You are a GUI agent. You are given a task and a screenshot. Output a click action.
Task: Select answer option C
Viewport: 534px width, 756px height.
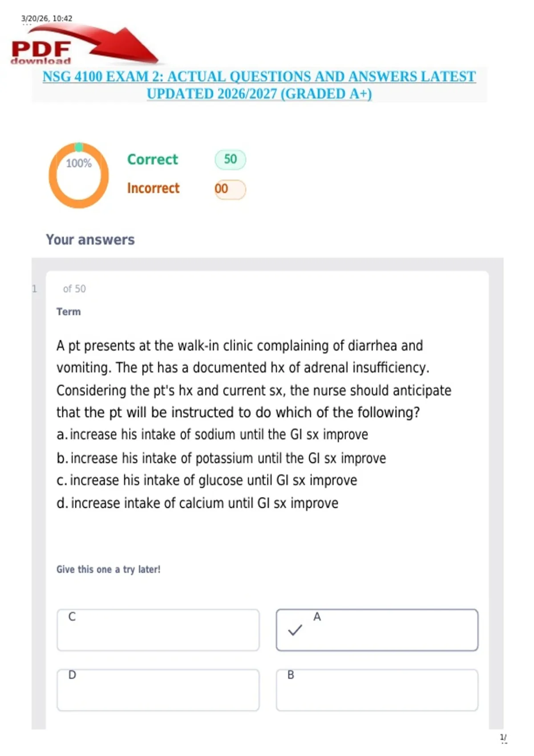pyautogui.click(x=158, y=630)
